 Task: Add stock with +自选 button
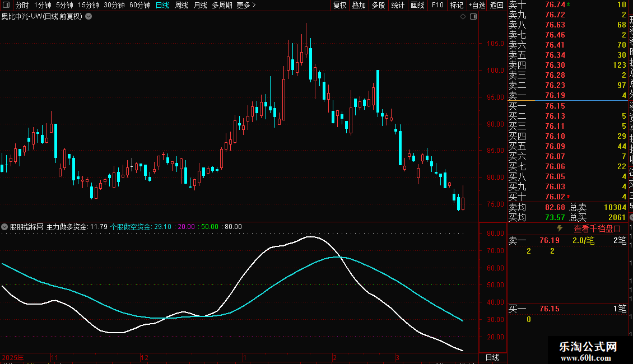click(476, 5)
